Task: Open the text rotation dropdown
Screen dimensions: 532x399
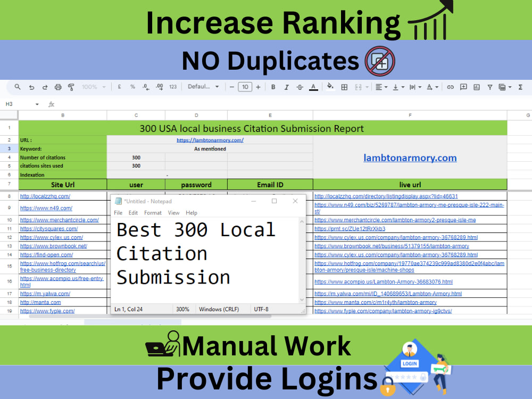Action: tap(432, 87)
